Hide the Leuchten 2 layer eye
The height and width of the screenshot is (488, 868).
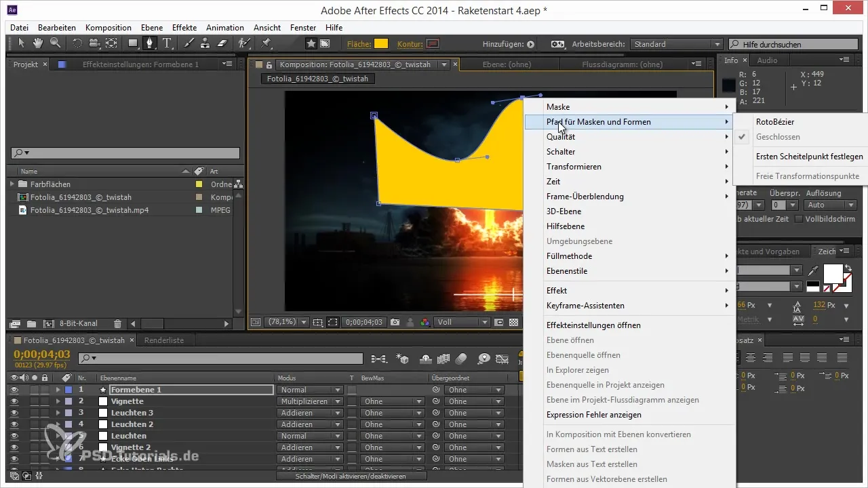(14, 424)
